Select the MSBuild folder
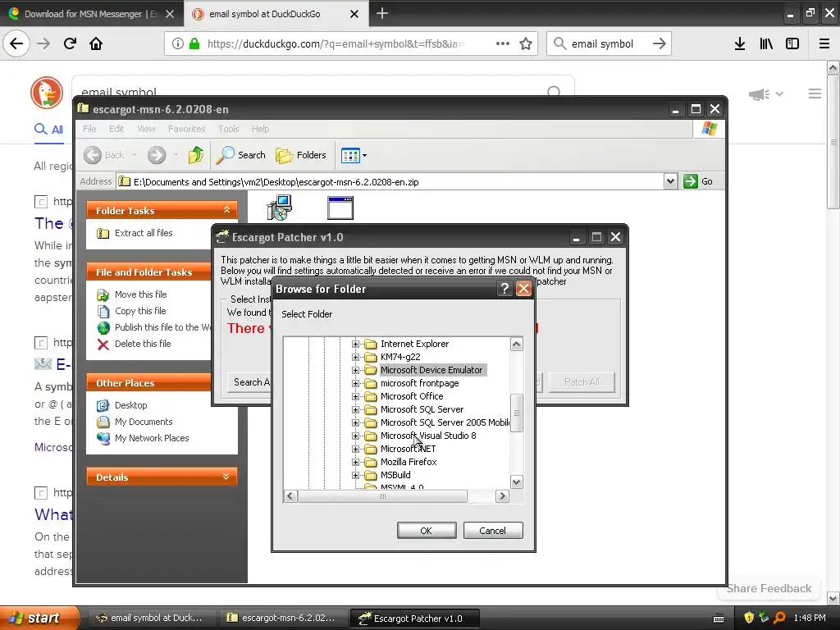 pyautogui.click(x=395, y=475)
